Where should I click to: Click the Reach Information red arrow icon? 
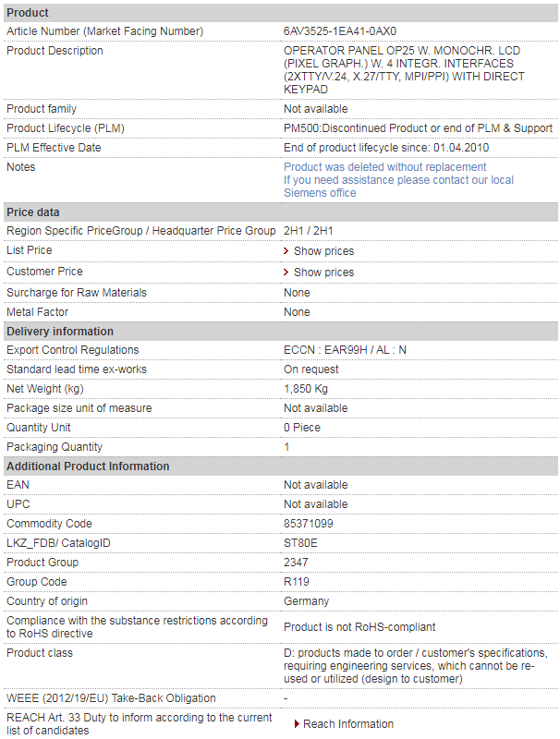click(297, 723)
